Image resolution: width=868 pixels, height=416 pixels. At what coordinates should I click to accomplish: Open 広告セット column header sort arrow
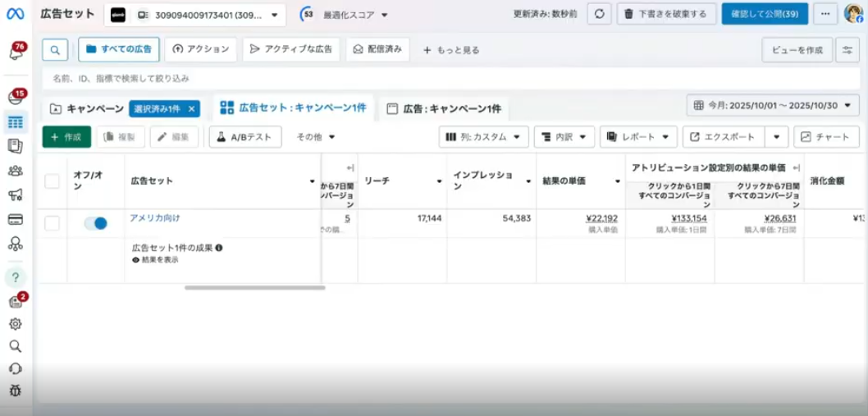[x=313, y=181]
